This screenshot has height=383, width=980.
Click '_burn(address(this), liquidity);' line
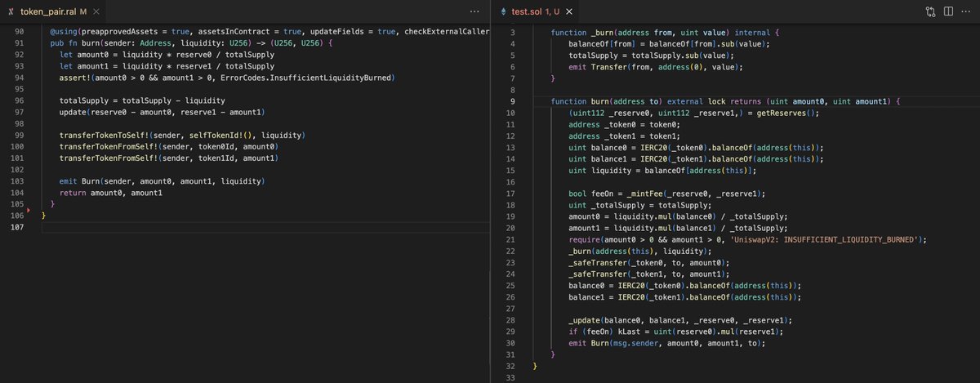click(640, 251)
